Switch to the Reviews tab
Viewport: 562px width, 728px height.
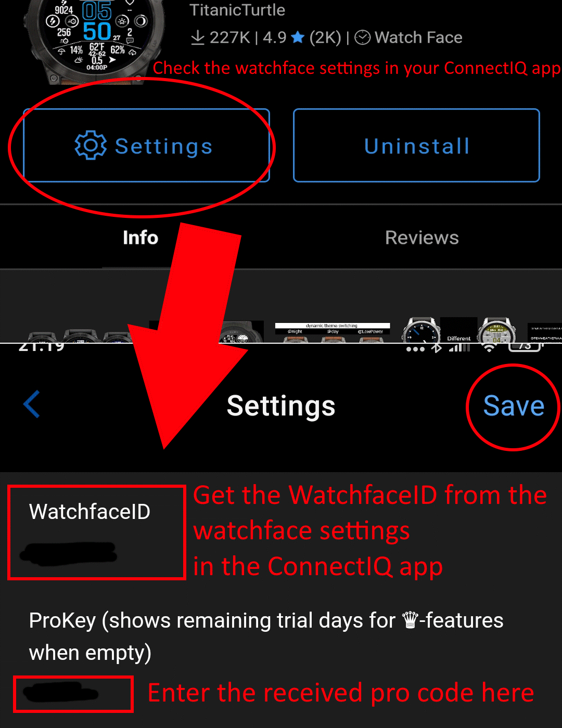click(422, 238)
